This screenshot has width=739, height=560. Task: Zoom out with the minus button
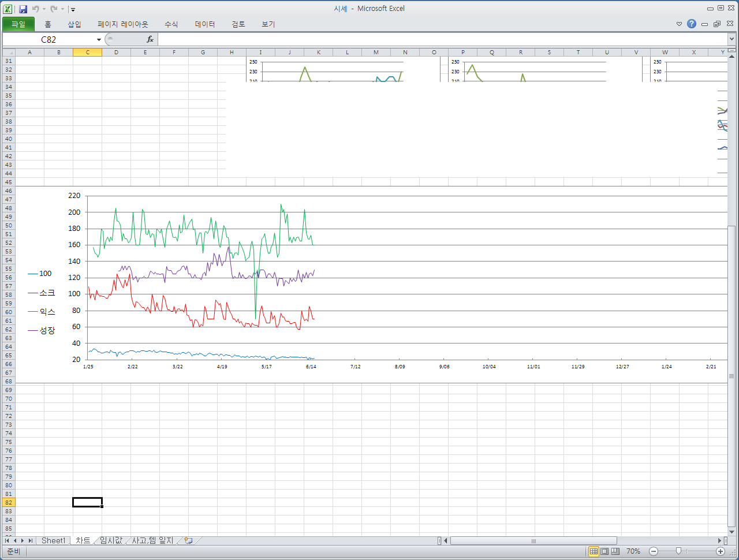pos(654,551)
